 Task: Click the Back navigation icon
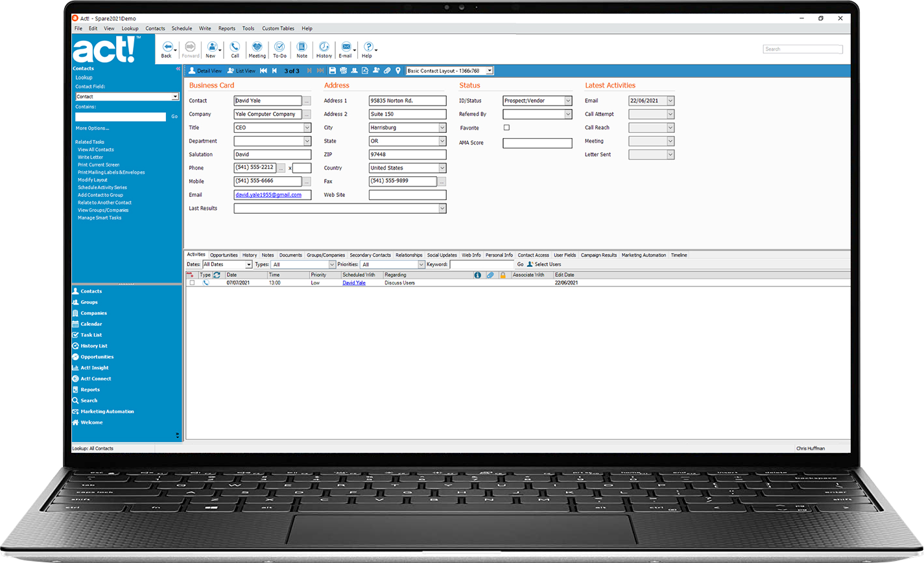tap(167, 47)
